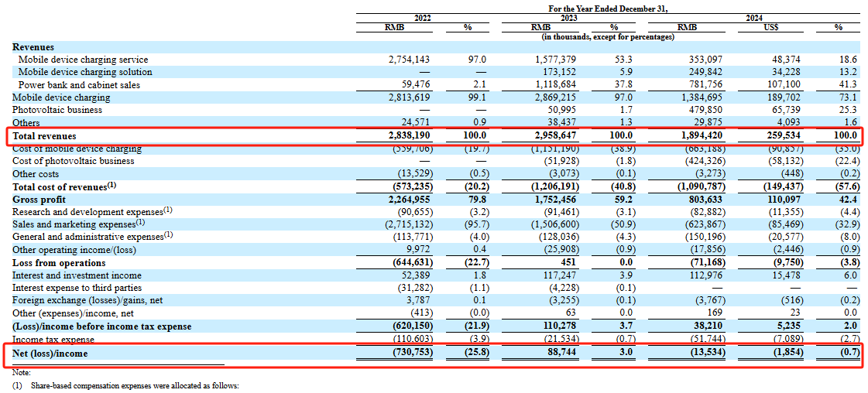The image size is (868, 393).
Task: Click the Gross profit row label
Action: [37, 200]
